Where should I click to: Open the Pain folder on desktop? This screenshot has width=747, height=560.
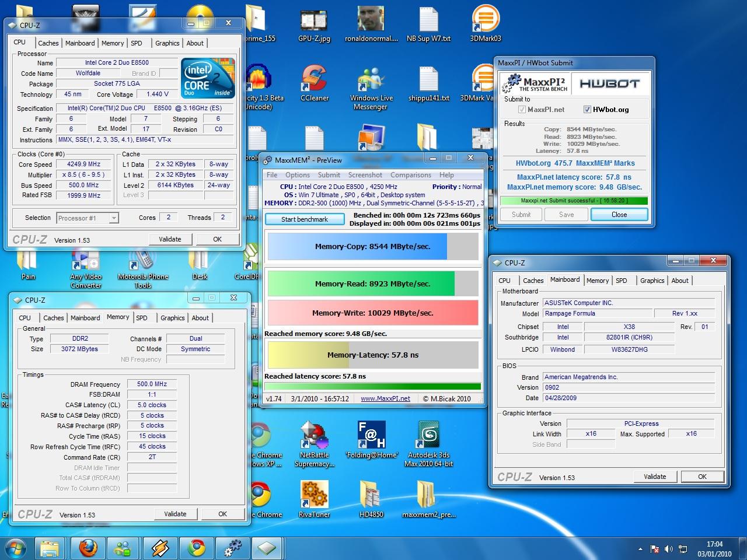[x=28, y=264]
